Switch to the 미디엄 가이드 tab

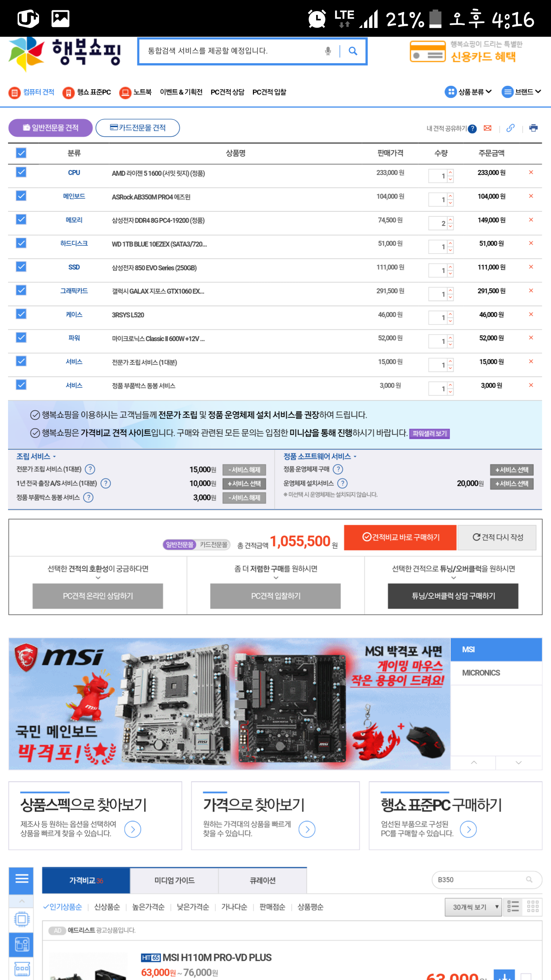click(x=174, y=880)
